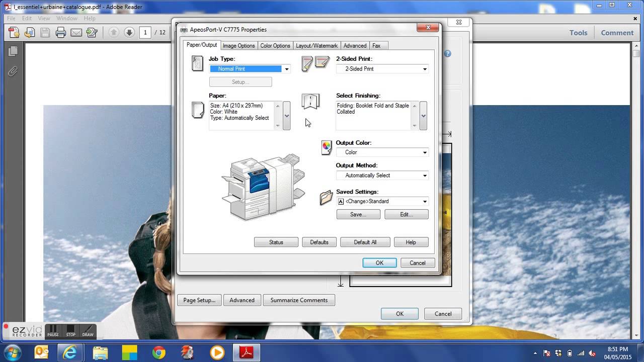Click Summarize Comments button
Screen dimensions: 644x362
coord(299,300)
